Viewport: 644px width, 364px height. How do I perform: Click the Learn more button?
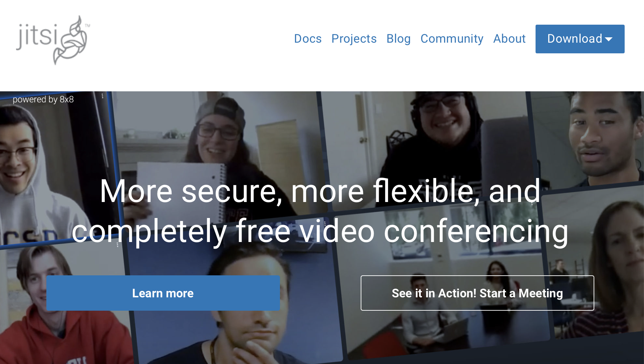pos(163,293)
